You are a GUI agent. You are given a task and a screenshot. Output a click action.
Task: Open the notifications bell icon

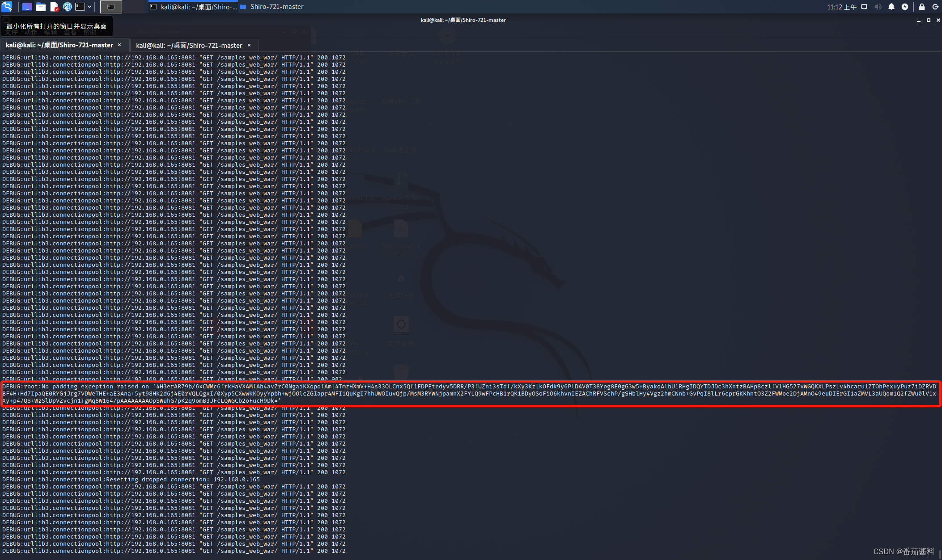(891, 7)
